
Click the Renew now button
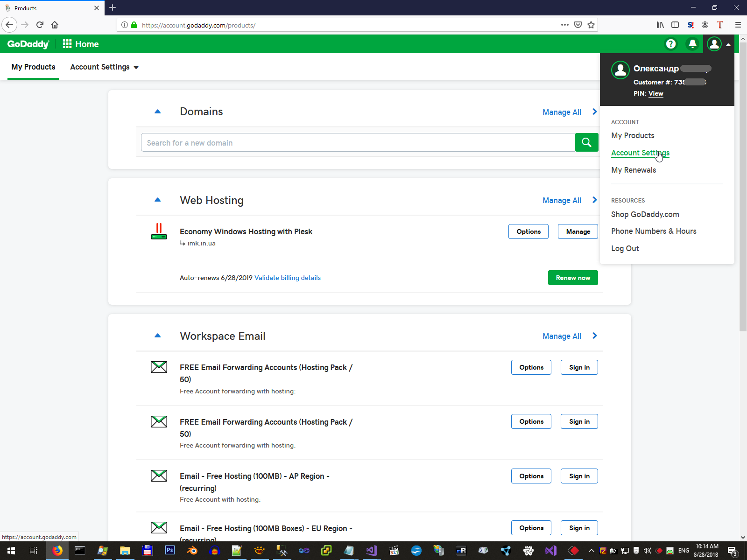pyautogui.click(x=573, y=278)
